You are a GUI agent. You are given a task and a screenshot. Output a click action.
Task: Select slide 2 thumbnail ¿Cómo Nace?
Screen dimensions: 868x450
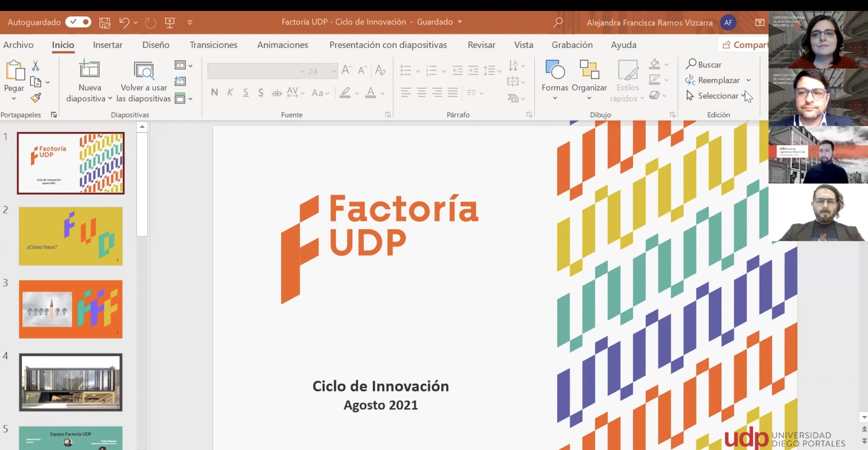click(71, 236)
